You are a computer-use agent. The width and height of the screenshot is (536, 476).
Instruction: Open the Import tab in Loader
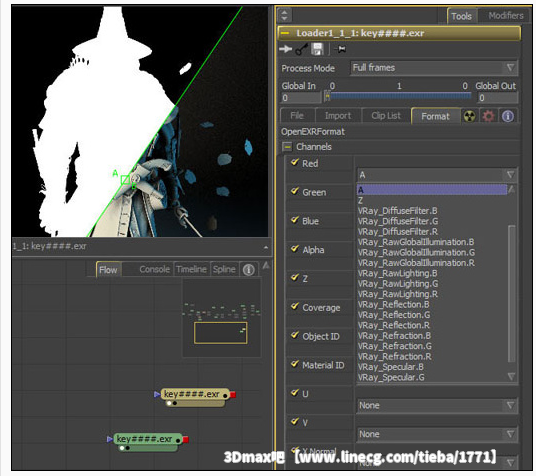pos(338,116)
